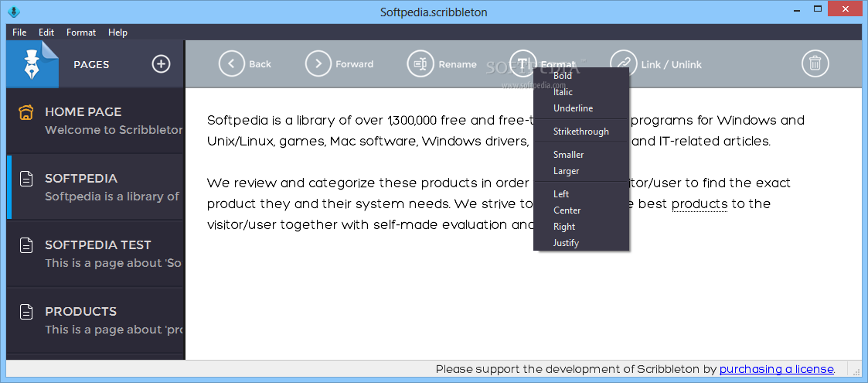Open the PRODUCTS page title
Image resolution: width=868 pixels, height=383 pixels.
(x=81, y=312)
